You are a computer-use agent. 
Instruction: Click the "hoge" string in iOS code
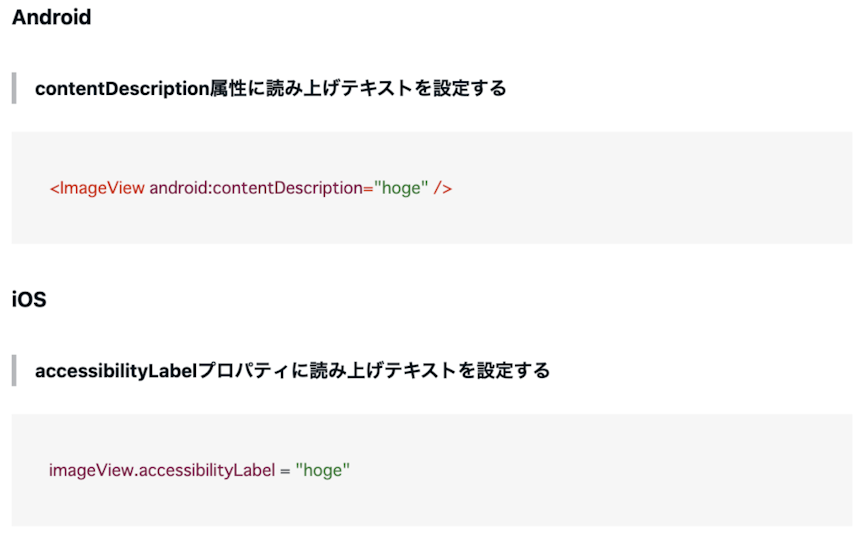click(323, 471)
